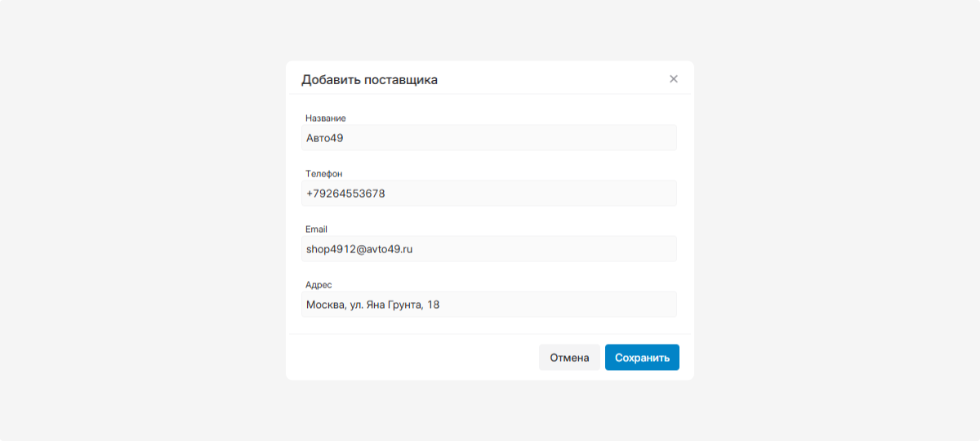Click the empty footer area beside Отмена
Image resolution: width=980 pixels, height=441 pixels.
pos(408,358)
